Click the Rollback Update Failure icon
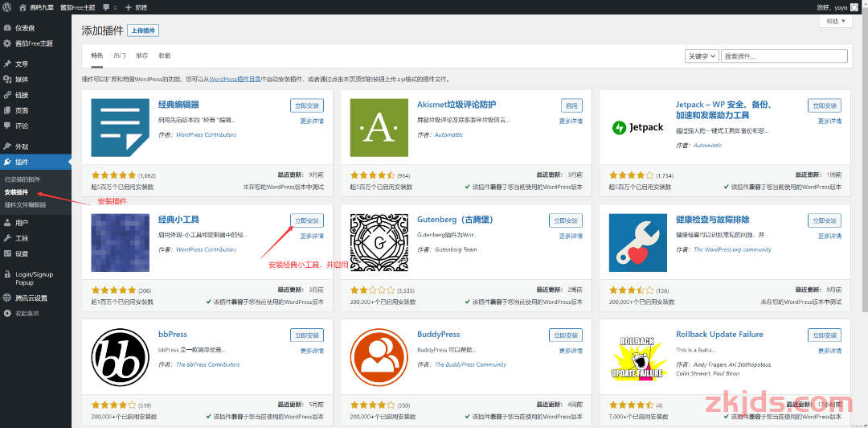The width and height of the screenshot is (868, 428). [x=637, y=357]
